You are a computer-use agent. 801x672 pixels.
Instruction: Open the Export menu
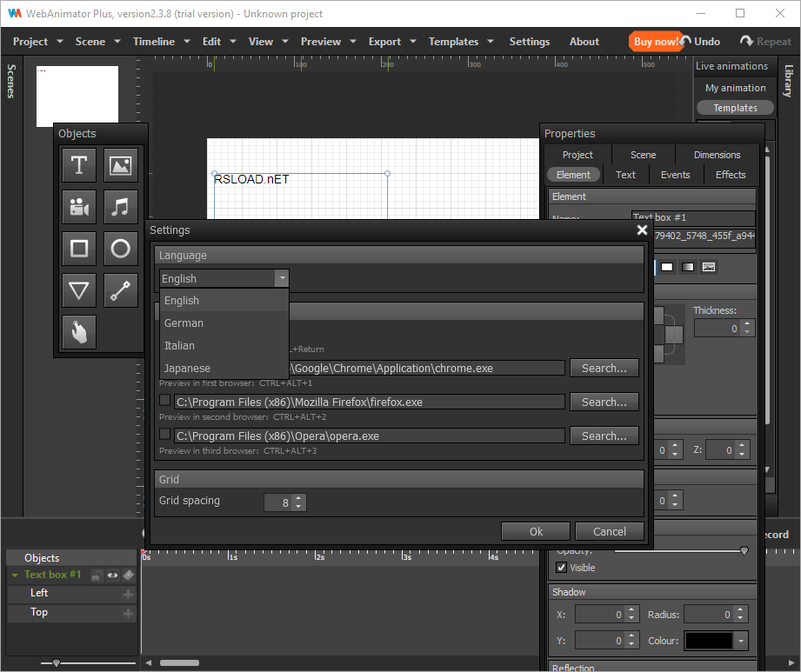pyautogui.click(x=384, y=42)
